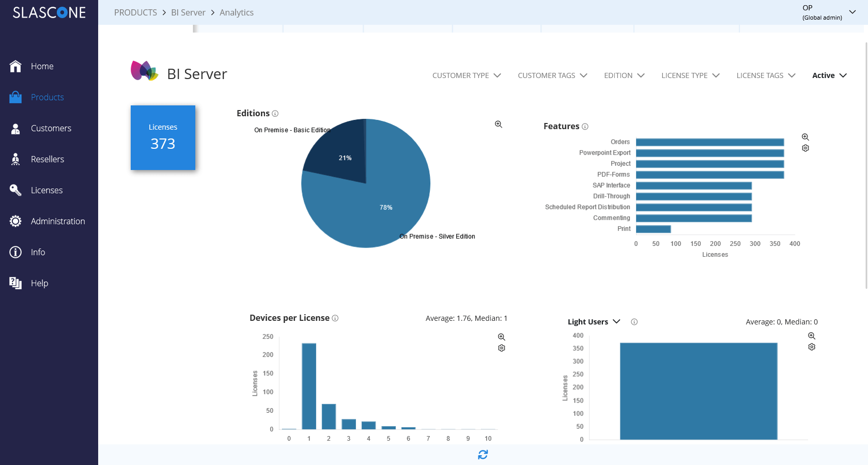The image size is (868, 465).
Task: Click the Licenses 373 tile
Action: [163, 137]
